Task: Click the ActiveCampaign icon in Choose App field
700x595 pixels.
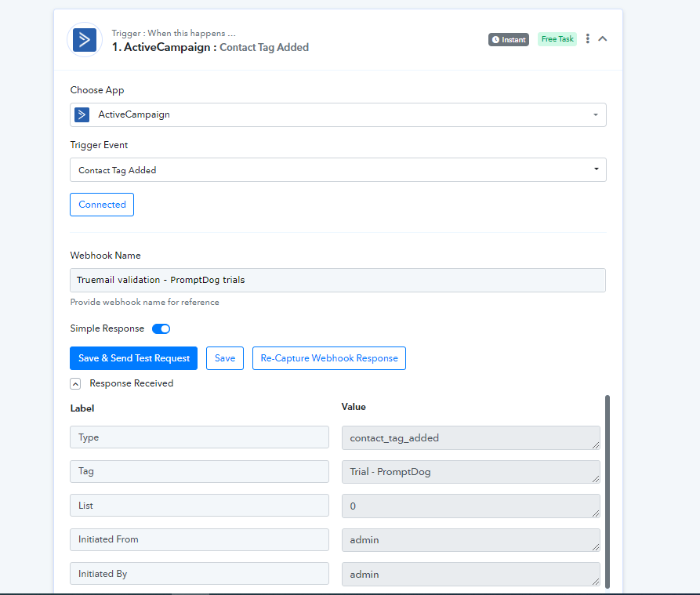Action: tap(82, 114)
